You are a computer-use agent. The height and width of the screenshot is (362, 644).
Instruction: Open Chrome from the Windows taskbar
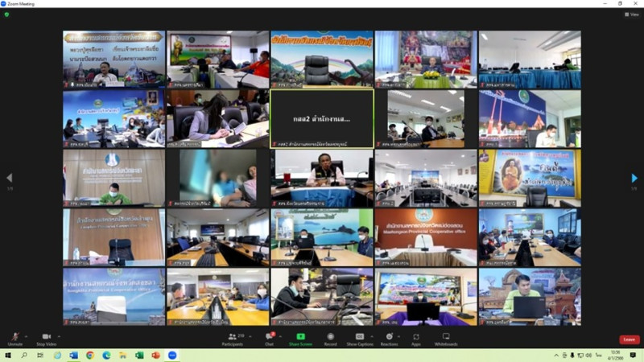coord(89,355)
